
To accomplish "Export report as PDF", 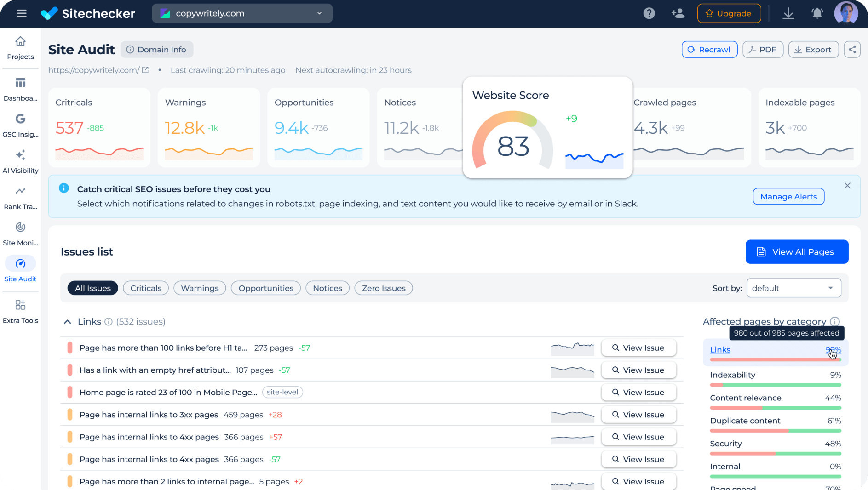I will point(763,50).
